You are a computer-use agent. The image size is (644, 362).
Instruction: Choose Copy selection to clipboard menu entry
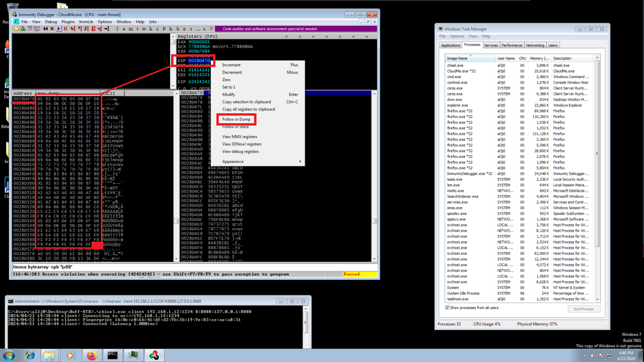coord(247,102)
